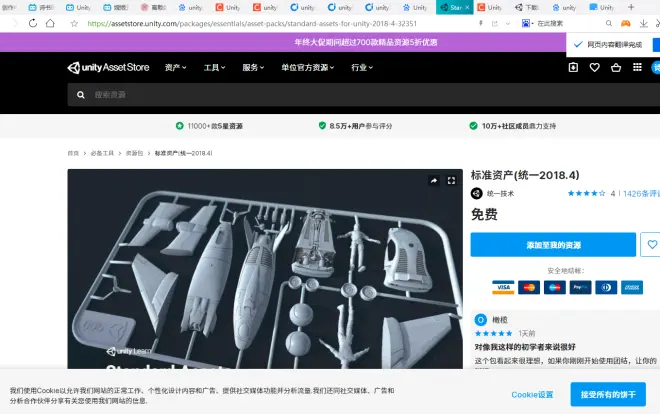Open a new browser tab with plus

[631, 7]
